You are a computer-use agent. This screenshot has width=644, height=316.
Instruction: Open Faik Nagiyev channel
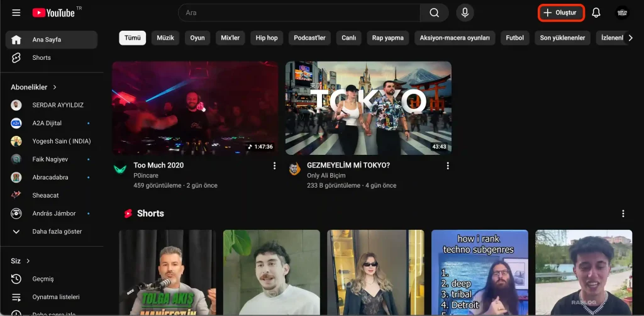pos(52,159)
